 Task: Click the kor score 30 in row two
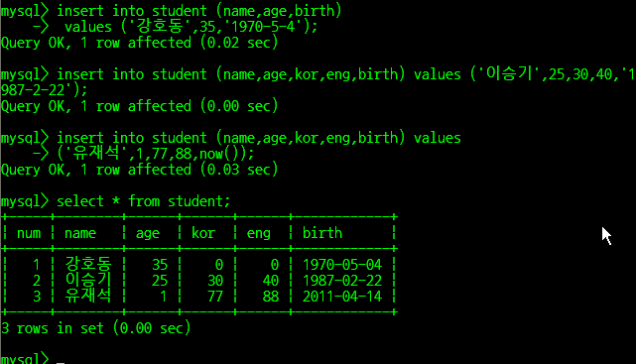(x=215, y=281)
